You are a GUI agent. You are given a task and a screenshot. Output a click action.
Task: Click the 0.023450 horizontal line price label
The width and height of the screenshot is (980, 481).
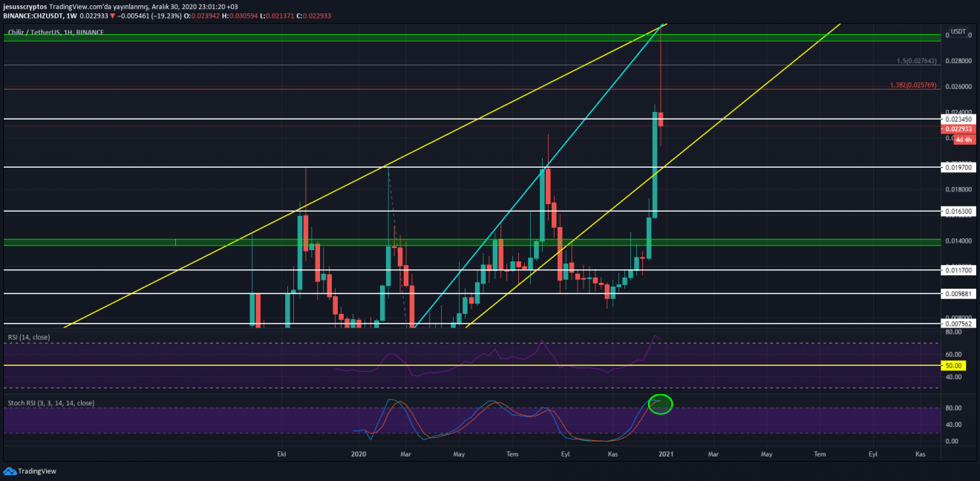(957, 119)
